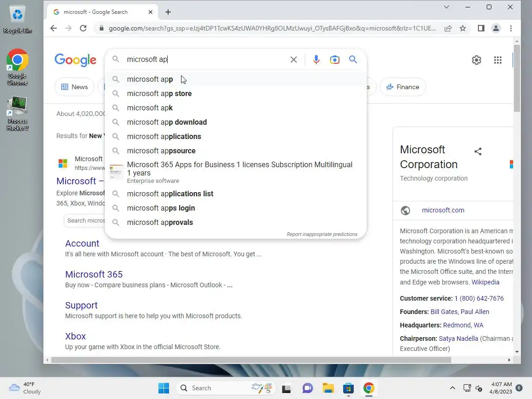532x399 pixels.
Task: Reload the Google search page
Action: [83, 28]
